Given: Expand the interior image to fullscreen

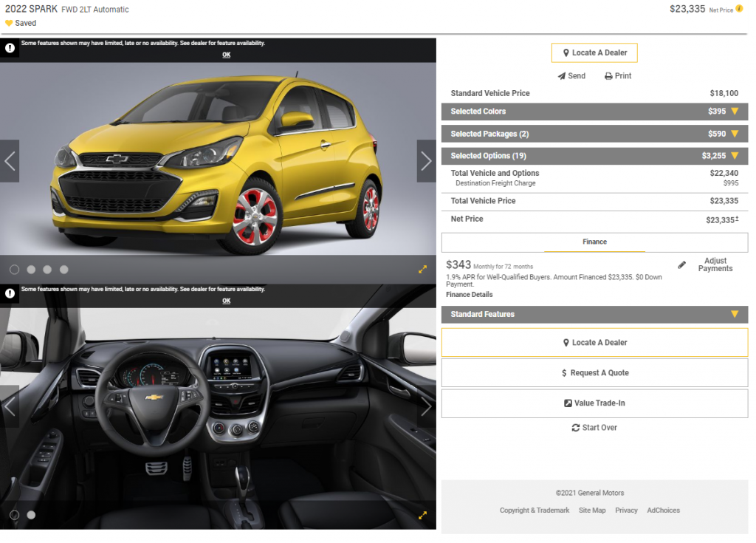Looking at the screenshot, I should click(422, 515).
